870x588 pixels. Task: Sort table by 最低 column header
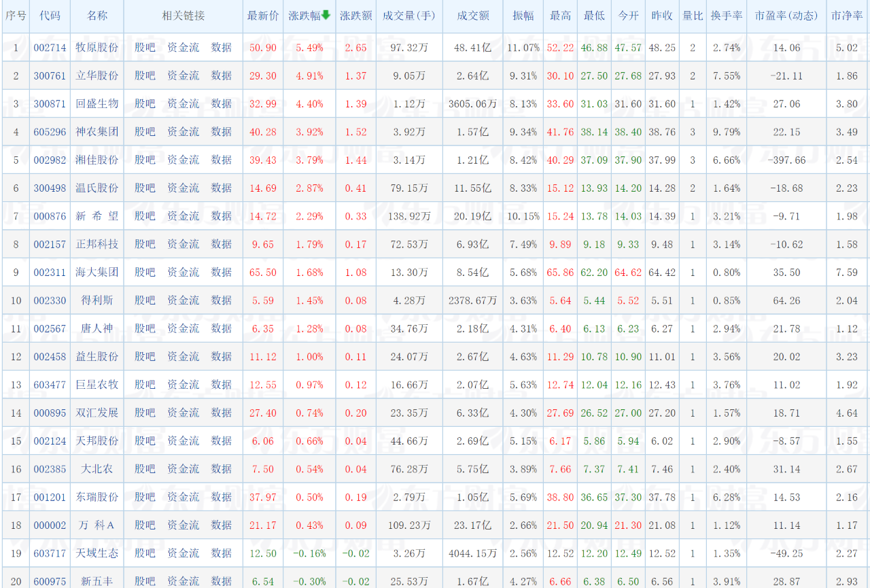pos(594,16)
